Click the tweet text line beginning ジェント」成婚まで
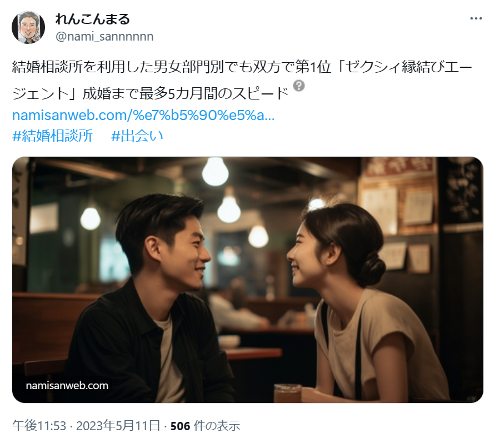Image resolution: width=495 pixels, height=448 pixels. [x=150, y=93]
